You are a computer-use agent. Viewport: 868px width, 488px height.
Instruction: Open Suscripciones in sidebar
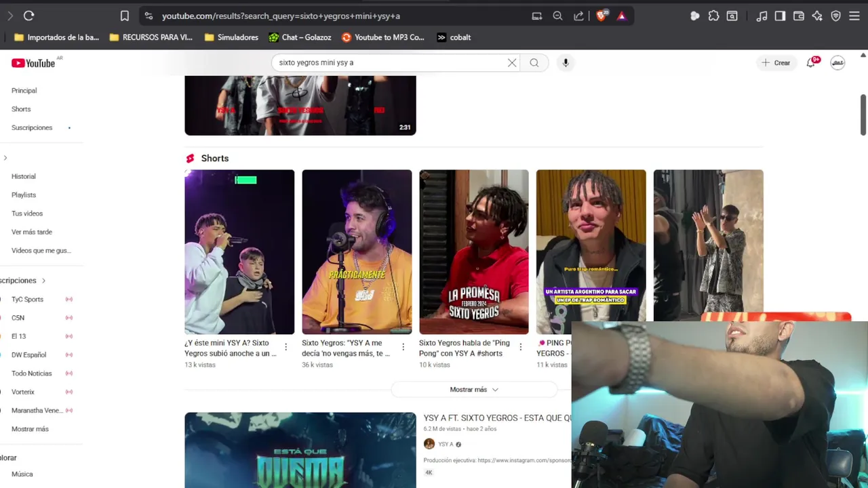click(32, 127)
